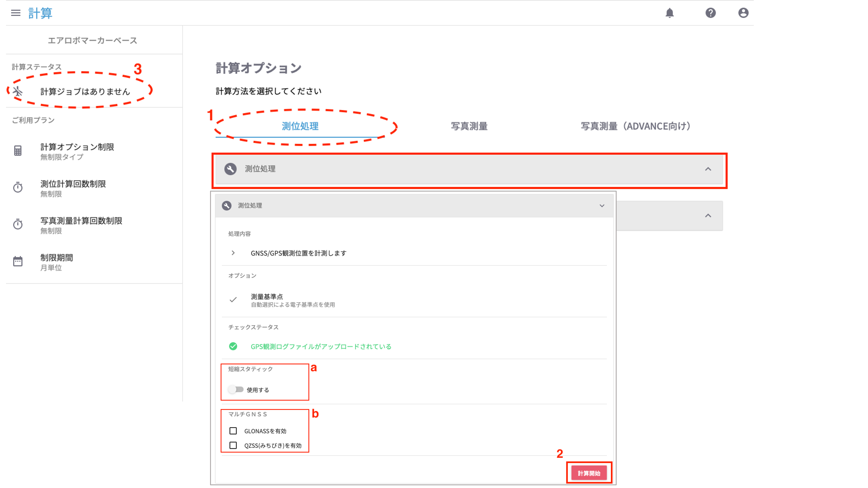Expand the inner 測位処理 down chevron

tap(602, 205)
